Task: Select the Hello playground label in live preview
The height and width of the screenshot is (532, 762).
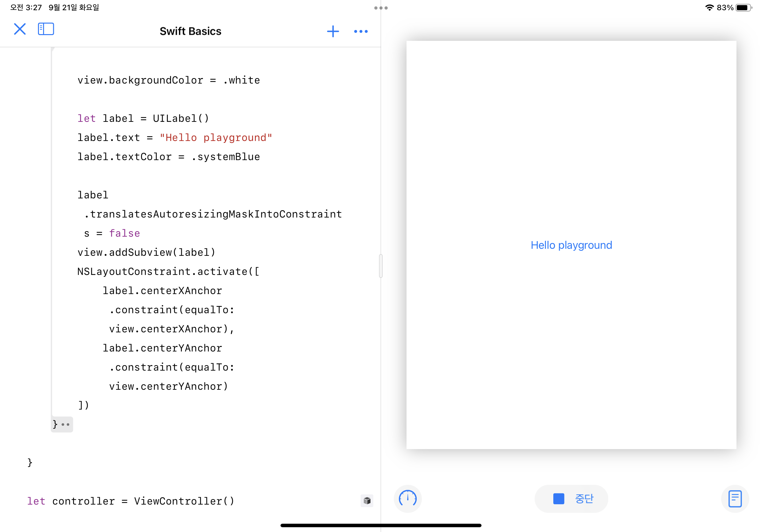Action: (x=571, y=245)
